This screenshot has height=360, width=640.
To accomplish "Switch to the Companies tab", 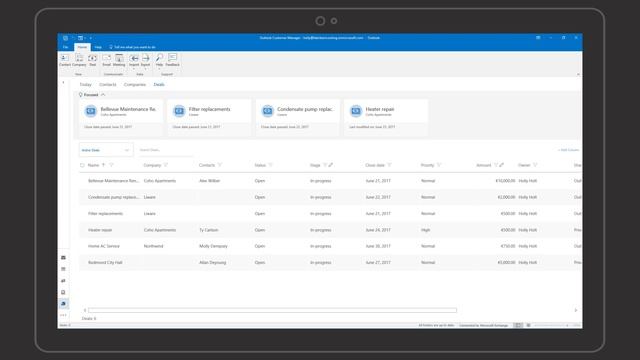I will (x=135, y=84).
